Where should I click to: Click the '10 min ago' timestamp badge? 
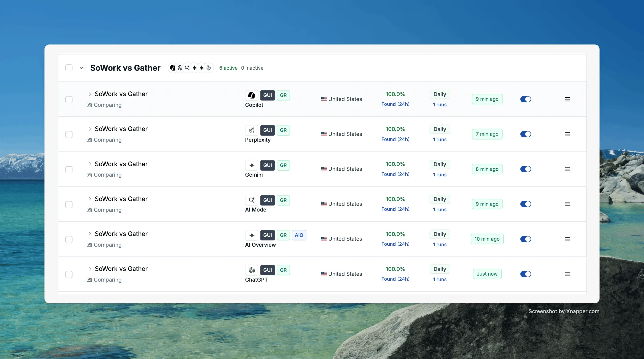coord(487,239)
